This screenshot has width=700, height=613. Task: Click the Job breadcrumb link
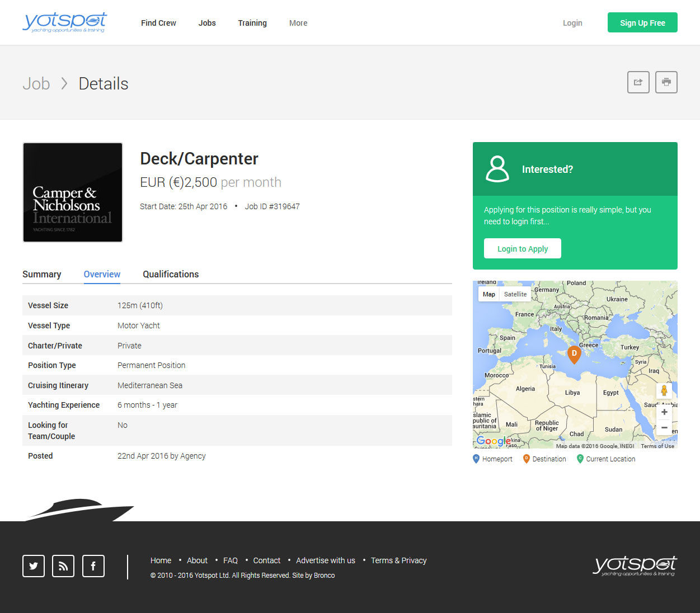[x=36, y=83]
